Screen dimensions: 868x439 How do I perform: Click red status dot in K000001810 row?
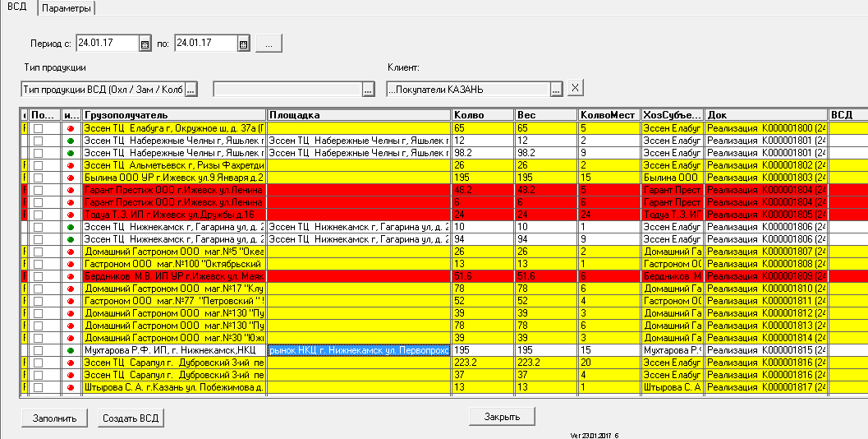[x=70, y=289]
